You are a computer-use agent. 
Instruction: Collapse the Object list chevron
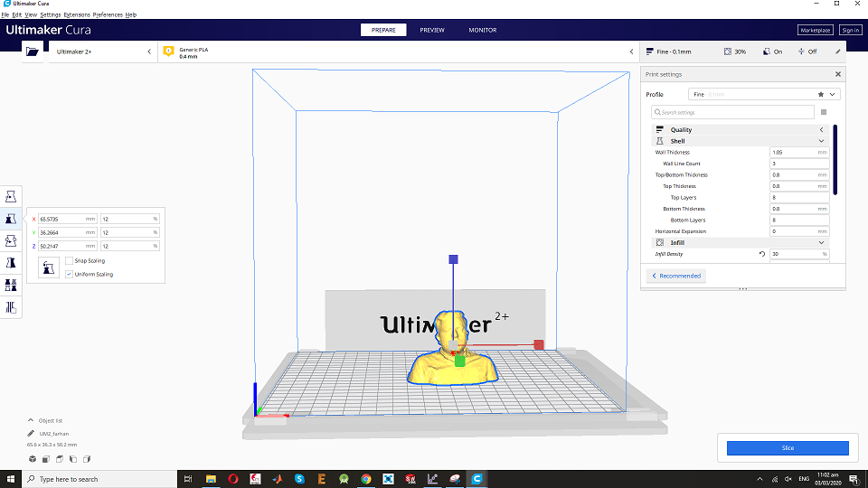[31, 420]
